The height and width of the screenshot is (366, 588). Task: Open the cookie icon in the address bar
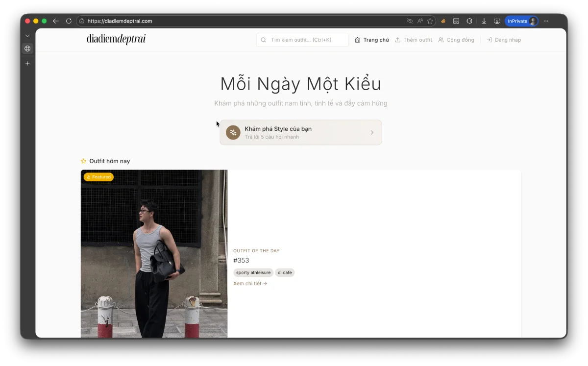tap(443, 21)
